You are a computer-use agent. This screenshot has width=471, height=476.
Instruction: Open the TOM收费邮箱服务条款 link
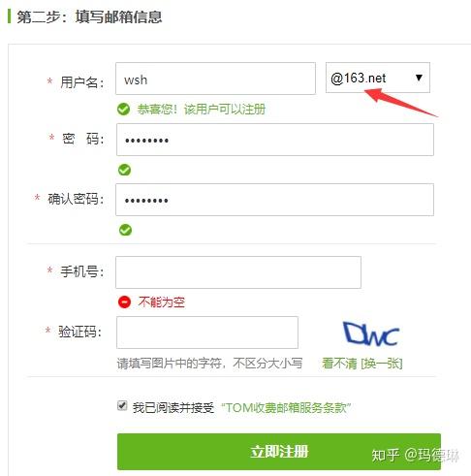click(x=286, y=408)
